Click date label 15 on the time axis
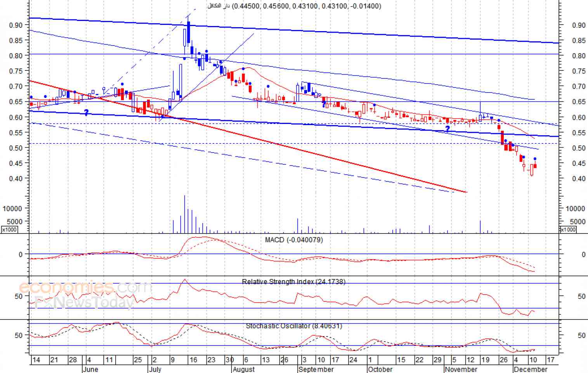 coord(401,360)
